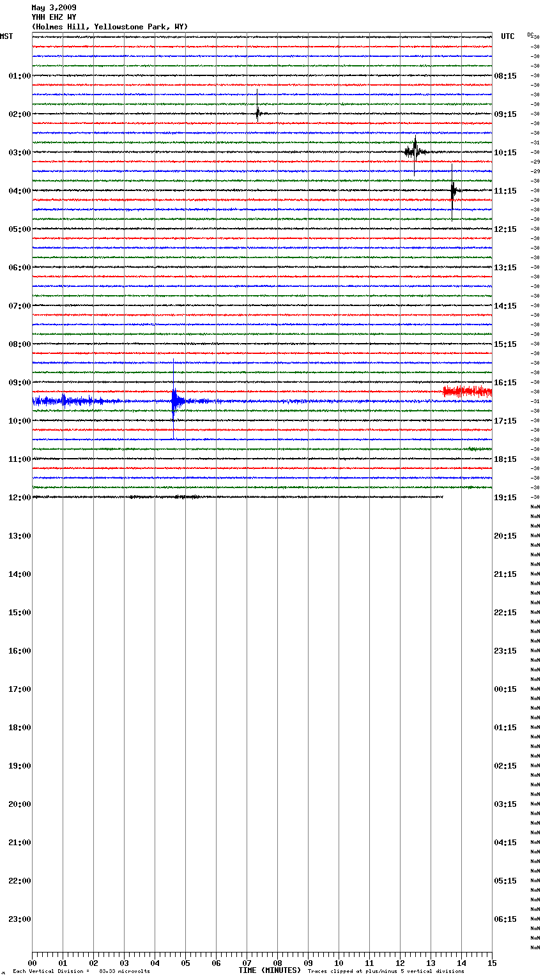The height and width of the screenshot is (980, 543).
Task: Click the red noise burst after 09:00
Action: [x=468, y=391]
